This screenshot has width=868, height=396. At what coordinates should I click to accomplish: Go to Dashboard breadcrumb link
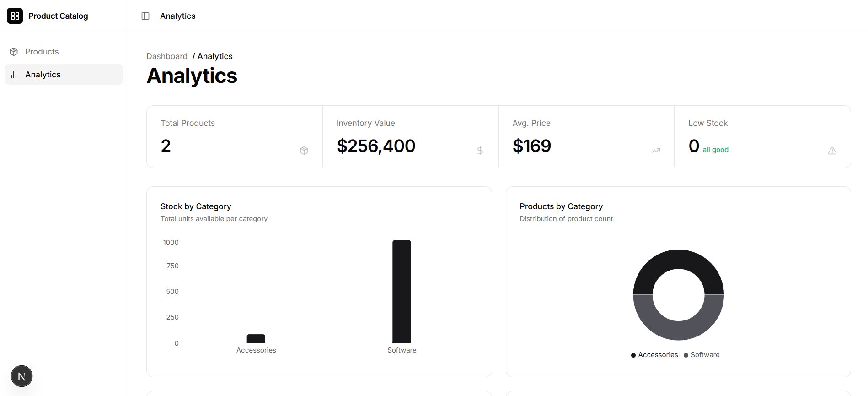[167, 56]
